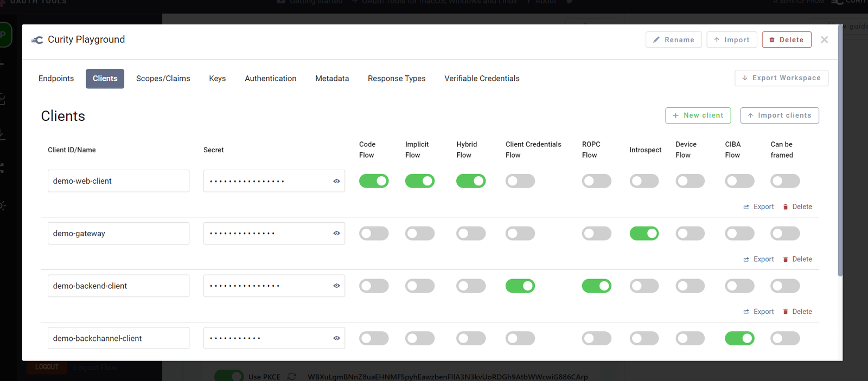The height and width of the screenshot is (381, 868).
Task: Click the dialog's vertical scrollbar
Action: [x=840, y=152]
